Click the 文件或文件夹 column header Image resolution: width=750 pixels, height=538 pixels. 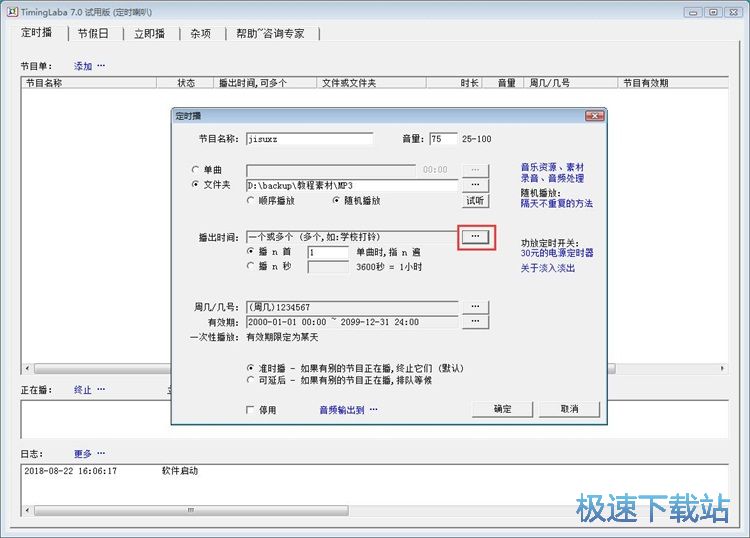tap(371, 83)
